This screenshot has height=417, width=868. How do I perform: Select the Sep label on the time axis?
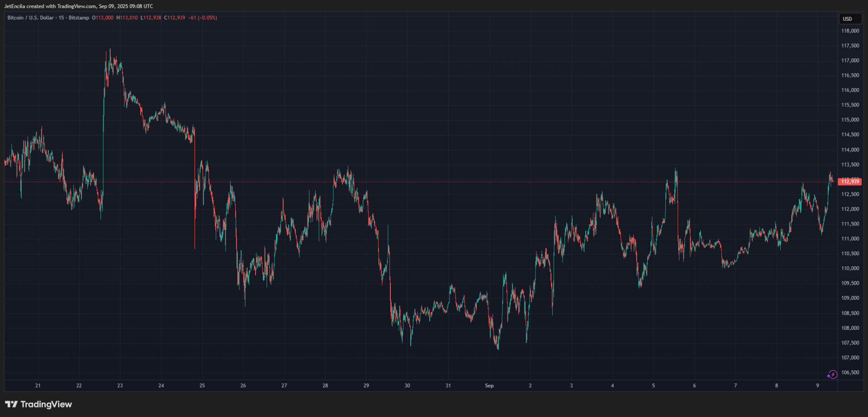point(489,386)
